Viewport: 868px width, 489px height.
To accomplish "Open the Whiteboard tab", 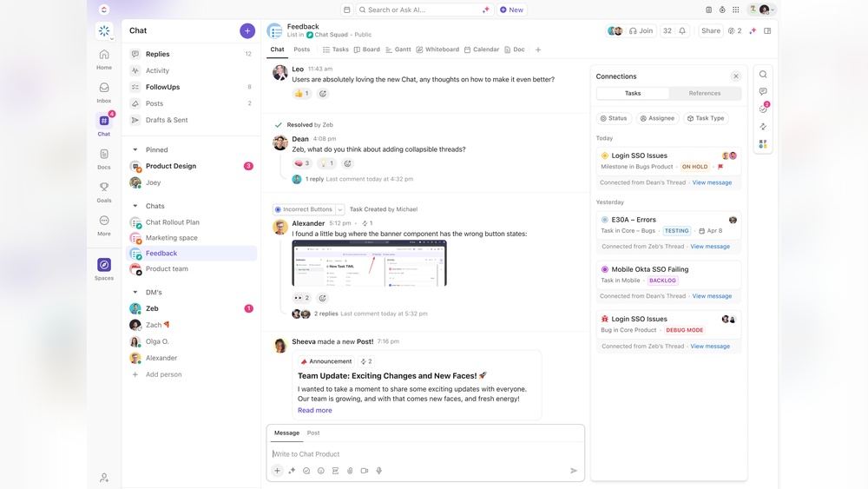I will point(437,50).
